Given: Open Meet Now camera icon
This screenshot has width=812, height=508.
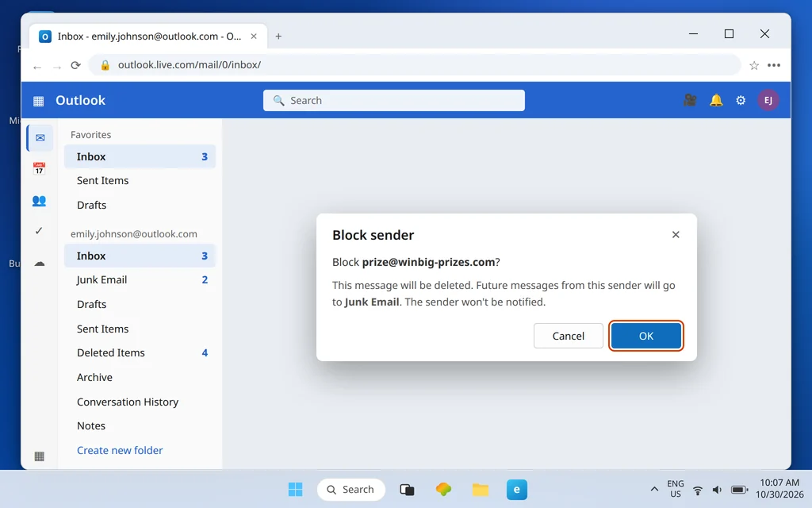Looking at the screenshot, I should pyautogui.click(x=690, y=100).
